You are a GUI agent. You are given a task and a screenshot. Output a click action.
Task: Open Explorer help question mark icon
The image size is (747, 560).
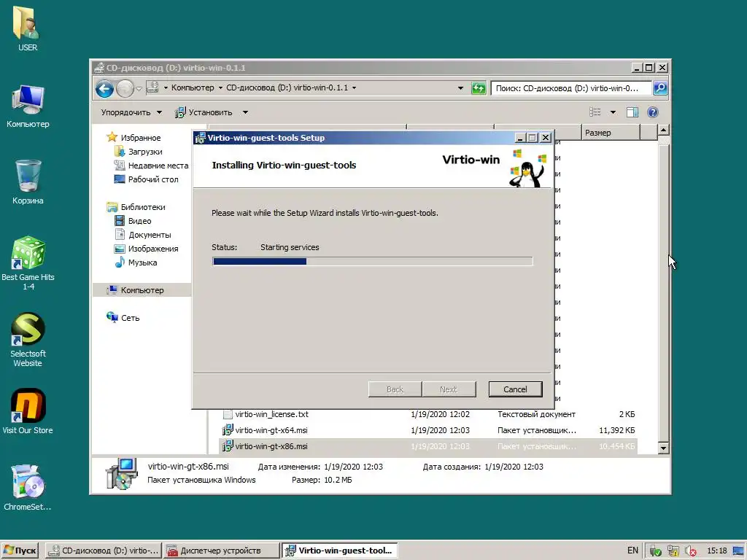pos(653,112)
